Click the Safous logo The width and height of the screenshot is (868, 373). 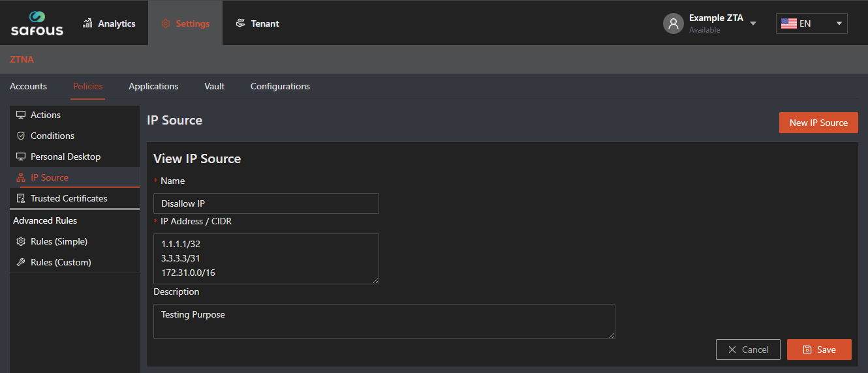pyautogui.click(x=37, y=23)
